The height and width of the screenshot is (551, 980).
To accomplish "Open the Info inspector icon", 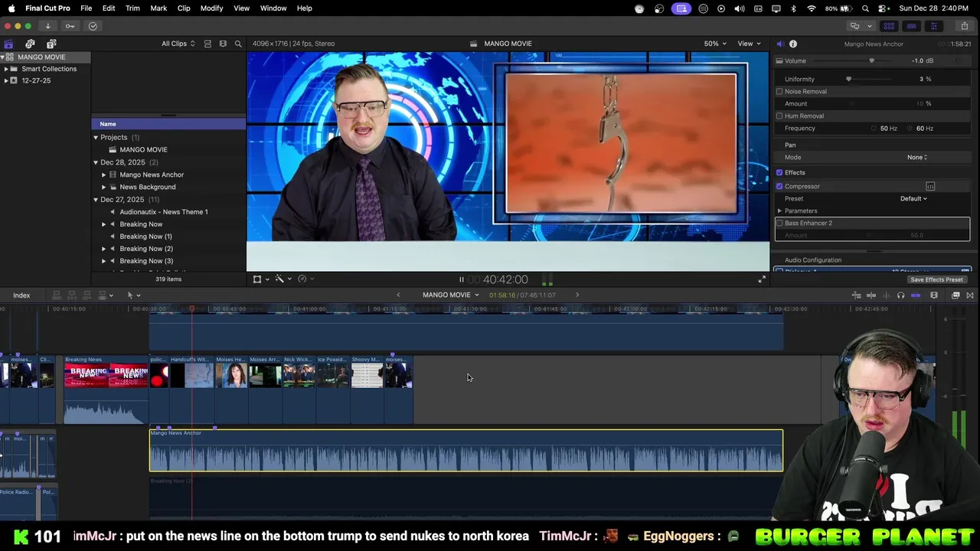I will click(x=793, y=44).
